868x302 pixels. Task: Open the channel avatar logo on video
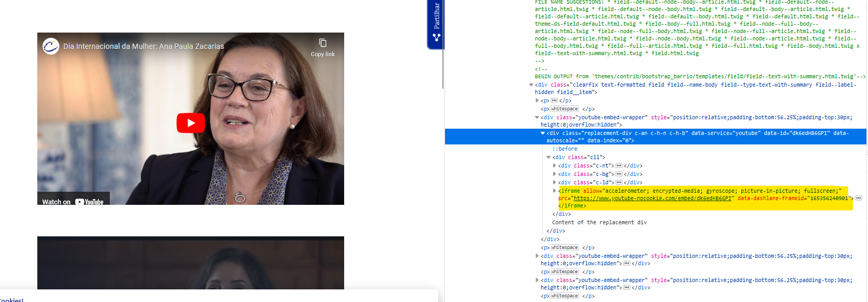pos(51,46)
